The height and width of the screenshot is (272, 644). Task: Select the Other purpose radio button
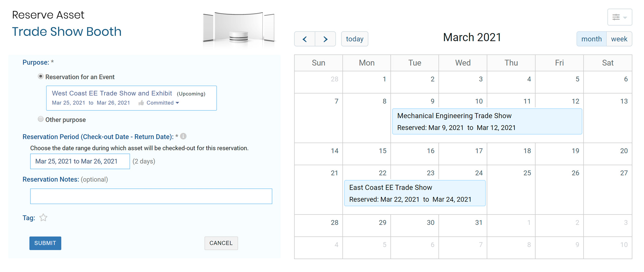41,119
